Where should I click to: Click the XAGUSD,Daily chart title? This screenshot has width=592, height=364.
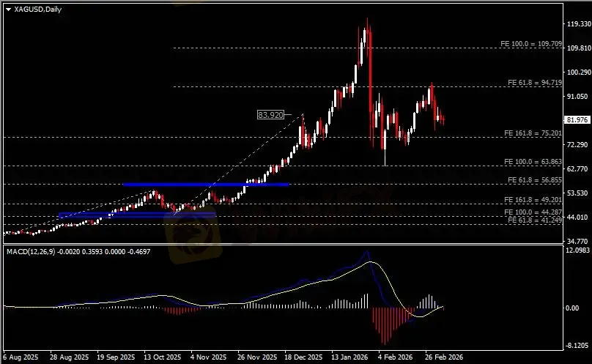coord(37,8)
